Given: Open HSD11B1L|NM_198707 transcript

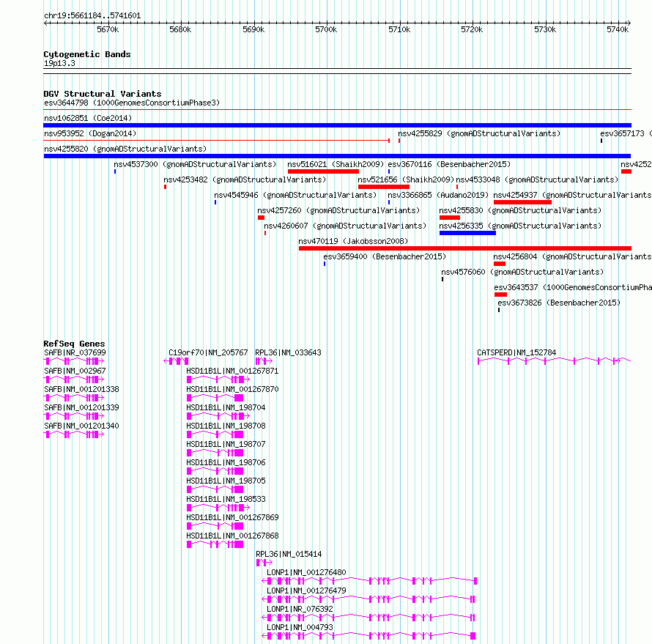Looking at the screenshot, I should [215, 452].
